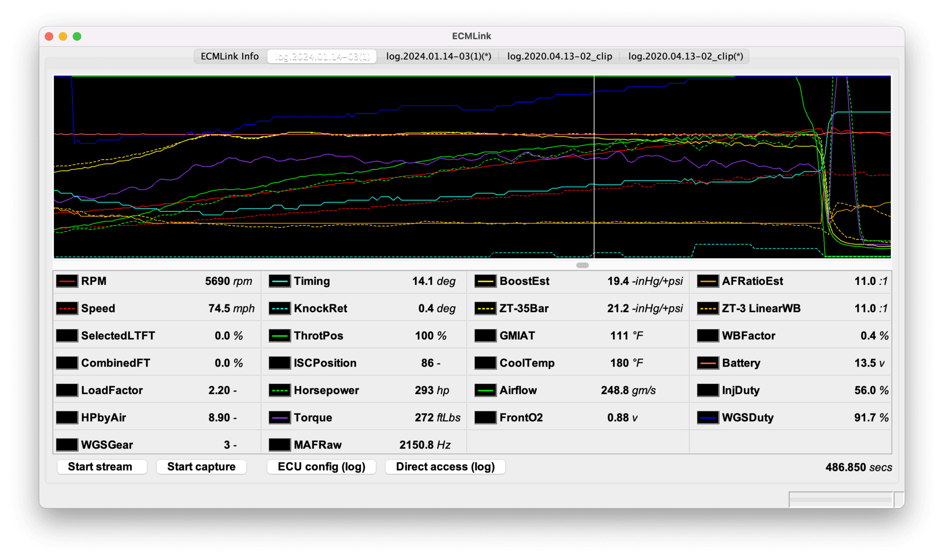The image size is (944, 560).
Task: Click the WBFactor color swatch
Action: point(708,336)
